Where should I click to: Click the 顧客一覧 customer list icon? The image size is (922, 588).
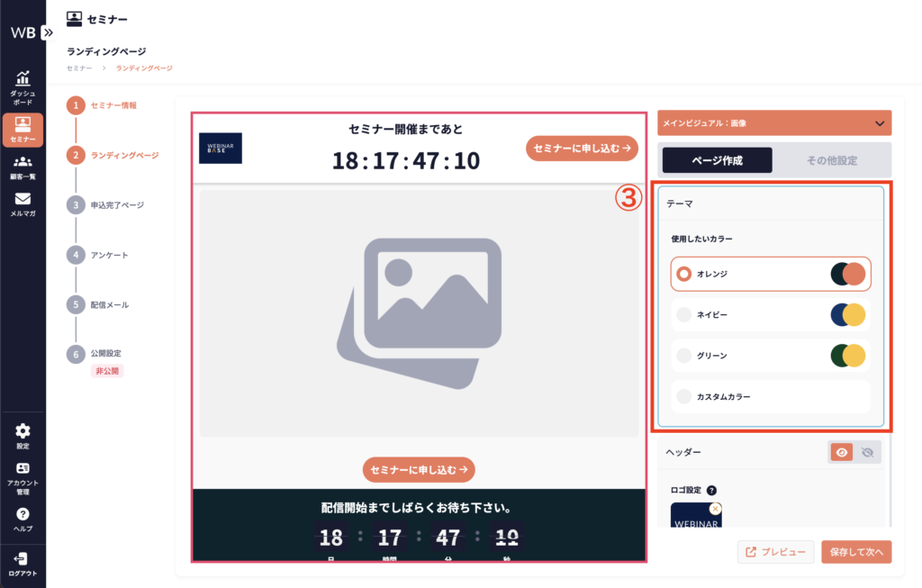tap(23, 163)
